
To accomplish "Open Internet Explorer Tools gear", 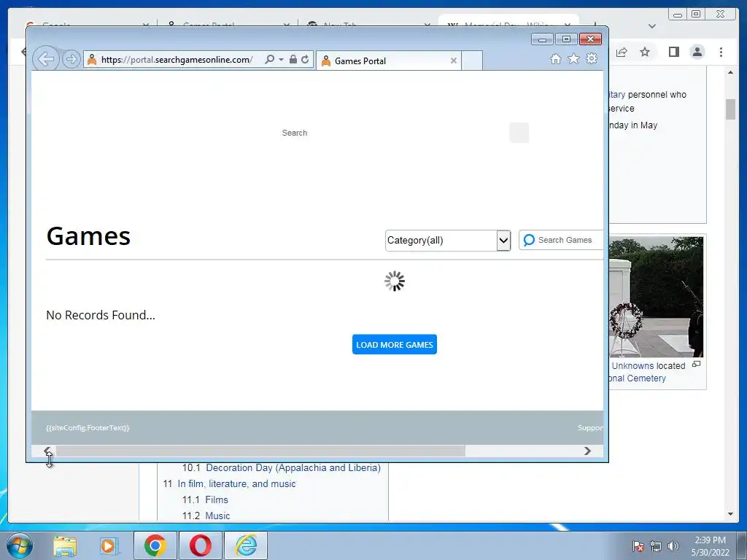I will tap(592, 58).
